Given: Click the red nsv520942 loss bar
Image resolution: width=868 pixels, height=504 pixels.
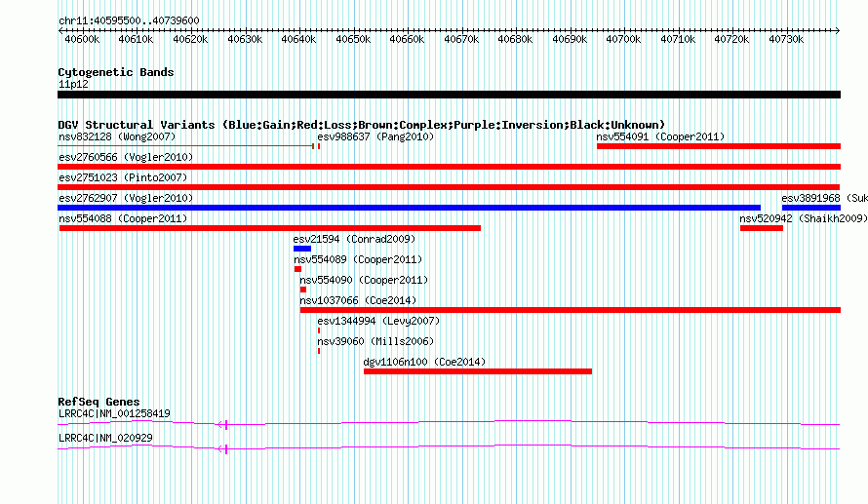Looking at the screenshot, I should pyautogui.click(x=762, y=228).
